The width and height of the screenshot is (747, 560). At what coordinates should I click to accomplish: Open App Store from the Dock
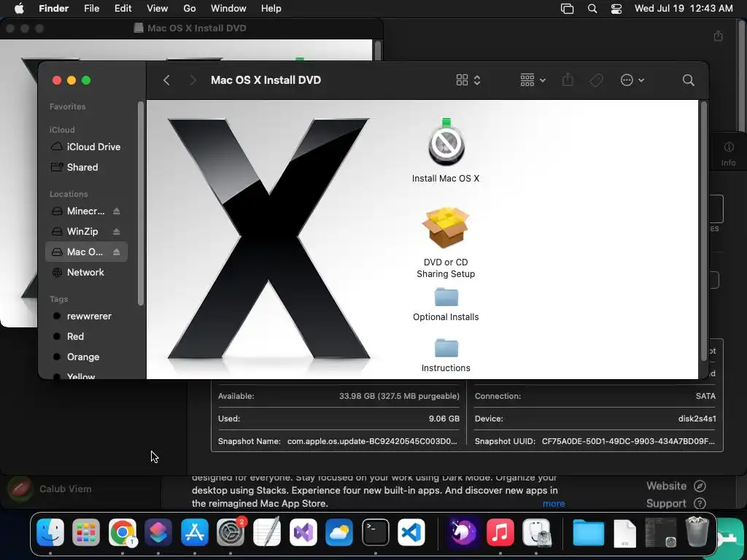pyautogui.click(x=194, y=532)
